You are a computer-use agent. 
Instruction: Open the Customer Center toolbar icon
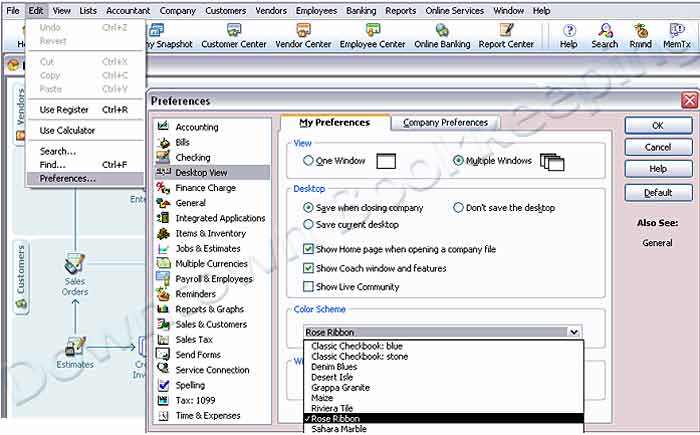[233, 36]
